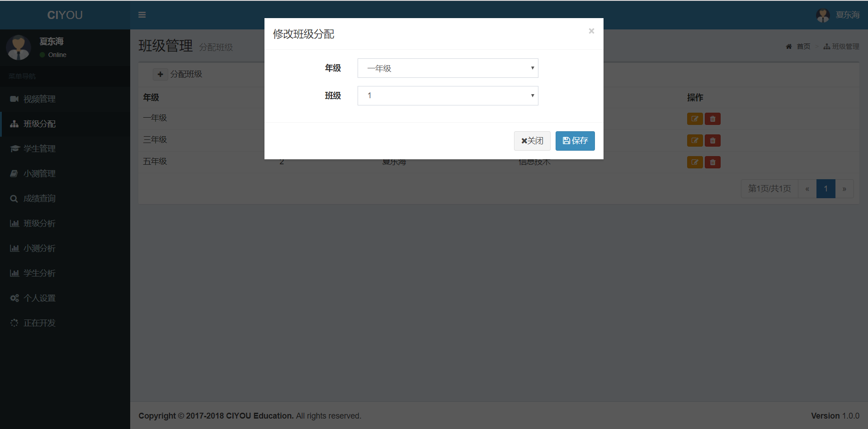The image size is (868, 429).
Task: Expand the 班级 dropdown showing 1
Action: point(448,96)
